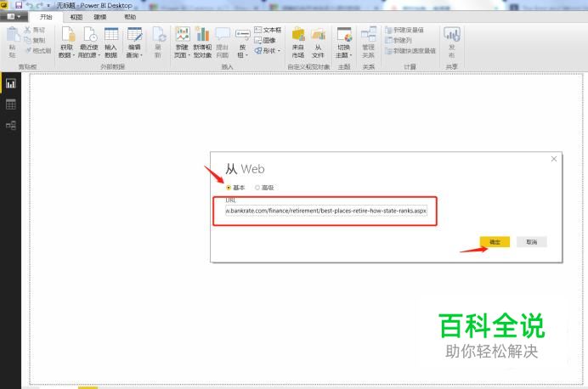
Task: Click the Cut (剪切) scissors icon
Action: (27, 30)
